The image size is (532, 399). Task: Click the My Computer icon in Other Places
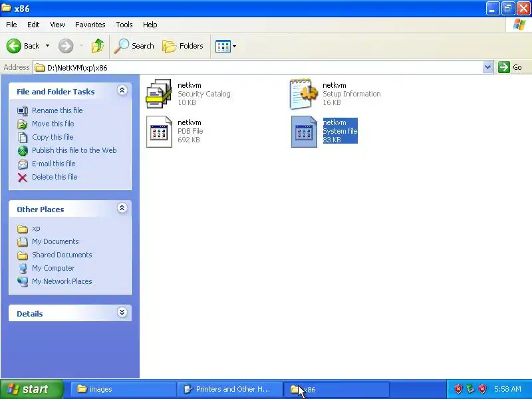point(23,269)
